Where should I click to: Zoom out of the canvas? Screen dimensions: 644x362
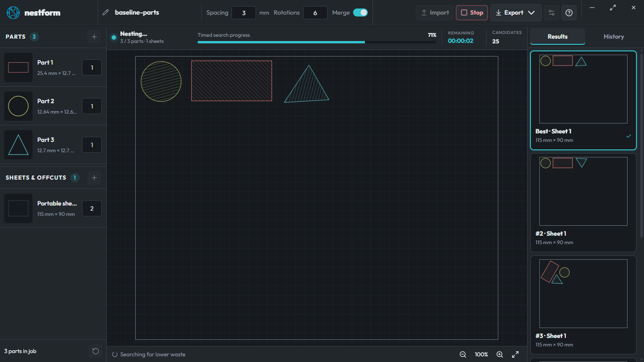463,354
